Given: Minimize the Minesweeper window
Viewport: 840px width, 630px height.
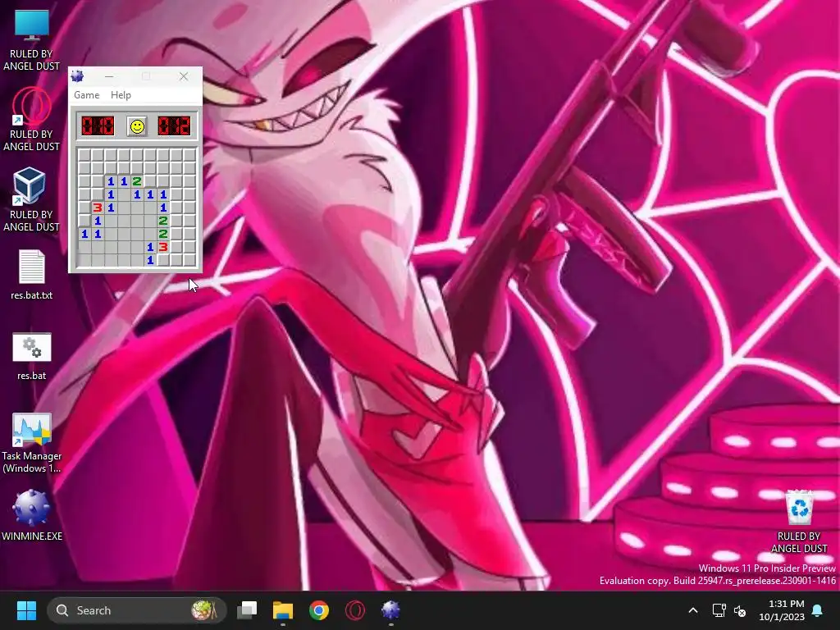Looking at the screenshot, I should 109,76.
